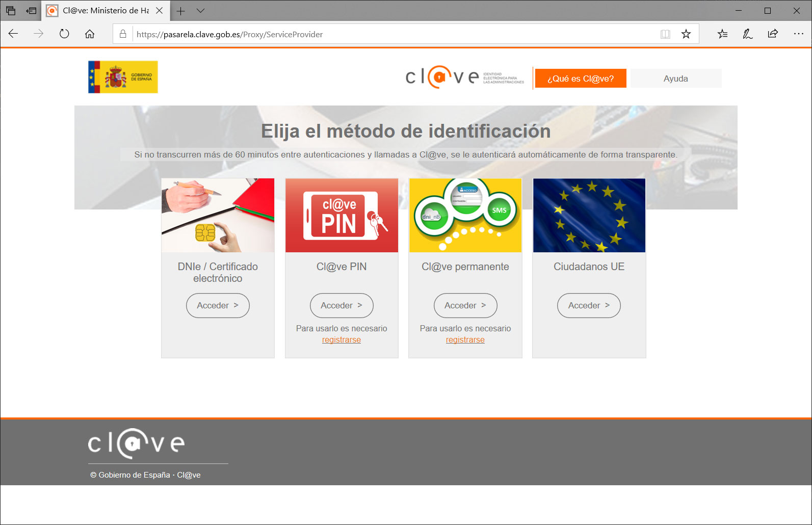Image resolution: width=812 pixels, height=525 pixels.
Task: Open browser Settings and more menu
Action: 798,34
